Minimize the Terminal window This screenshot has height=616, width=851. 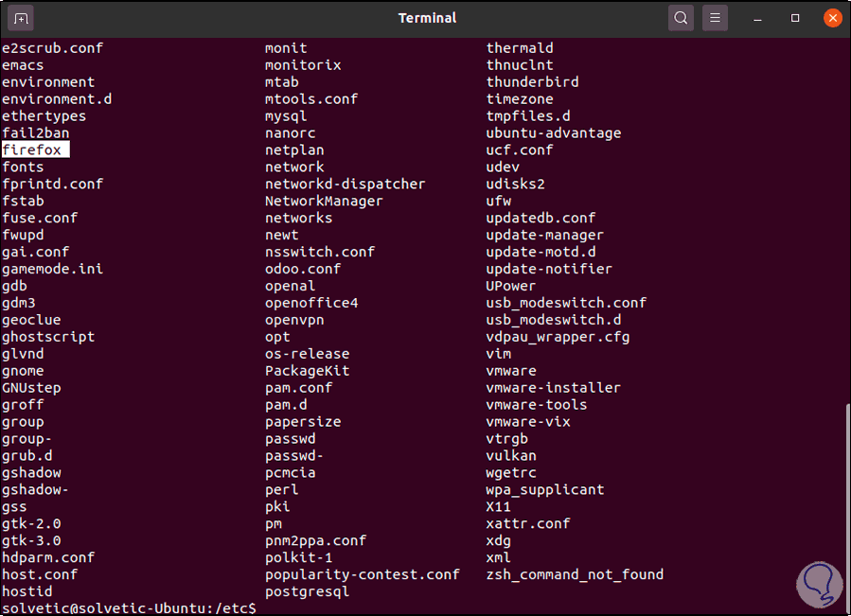(x=760, y=18)
